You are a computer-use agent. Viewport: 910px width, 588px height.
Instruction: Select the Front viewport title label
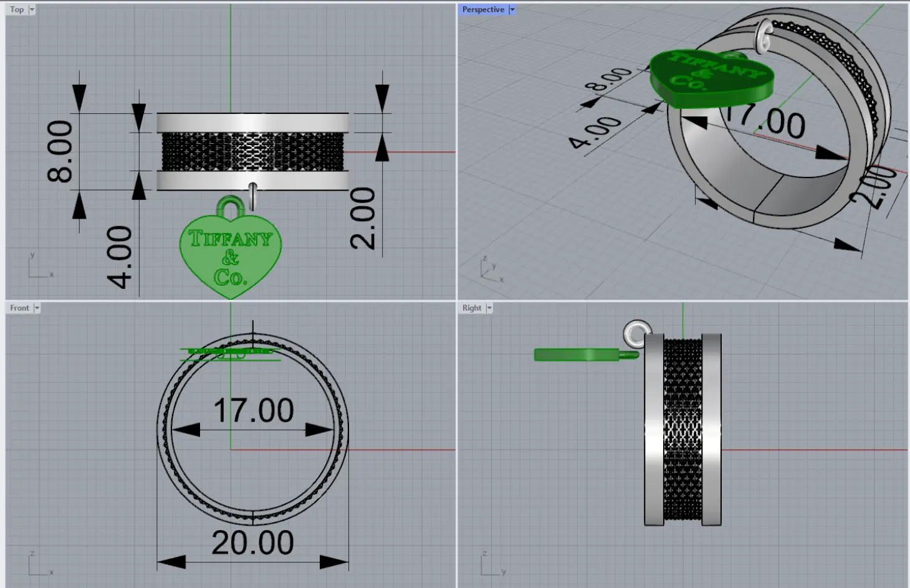click(x=19, y=308)
